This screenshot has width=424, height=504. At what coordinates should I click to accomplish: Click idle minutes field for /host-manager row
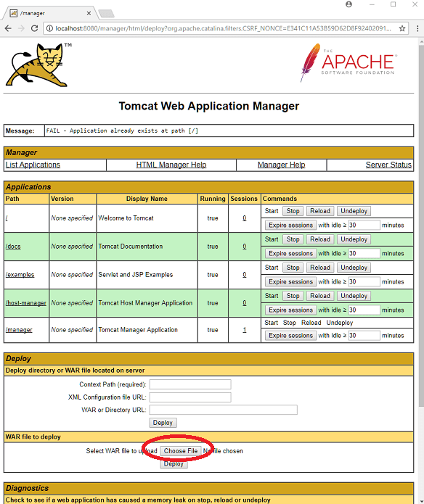click(364, 310)
